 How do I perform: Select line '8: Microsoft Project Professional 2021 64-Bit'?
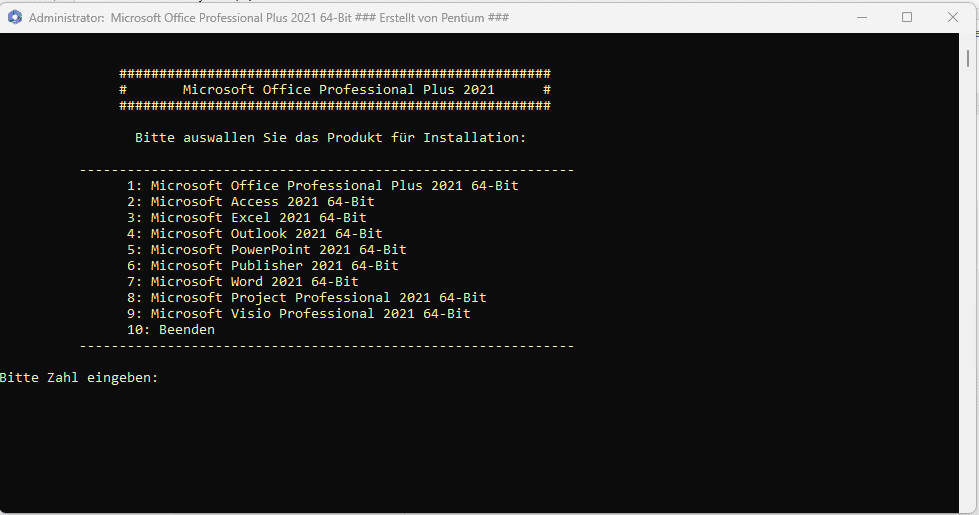tap(307, 298)
